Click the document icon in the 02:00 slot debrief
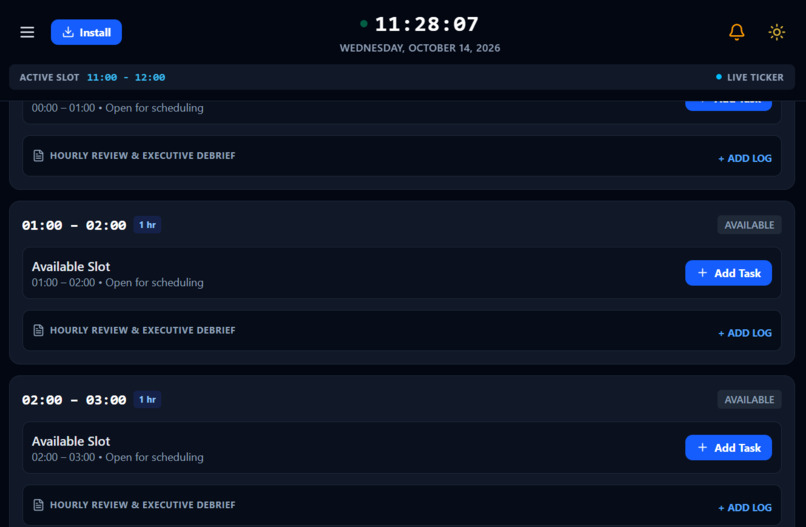The image size is (806, 527). pyautogui.click(x=39, y=505)
